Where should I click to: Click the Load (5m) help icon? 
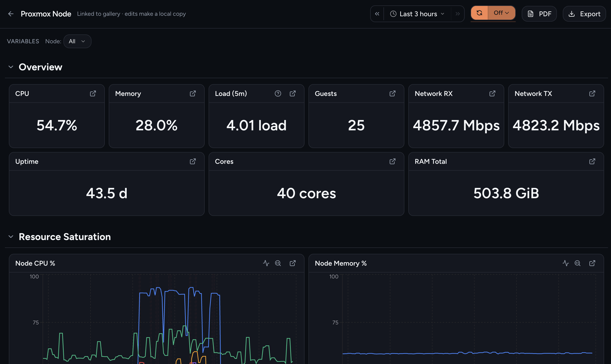point(278,93)
